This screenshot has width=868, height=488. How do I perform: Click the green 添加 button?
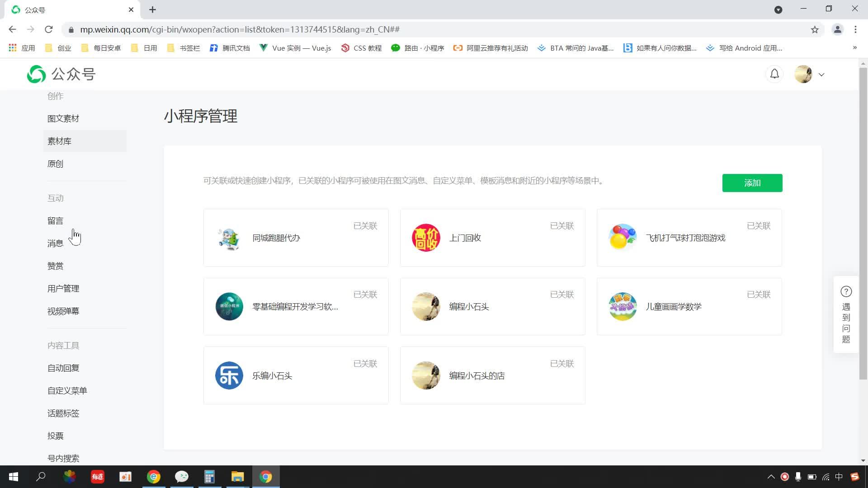coord(752,183)
